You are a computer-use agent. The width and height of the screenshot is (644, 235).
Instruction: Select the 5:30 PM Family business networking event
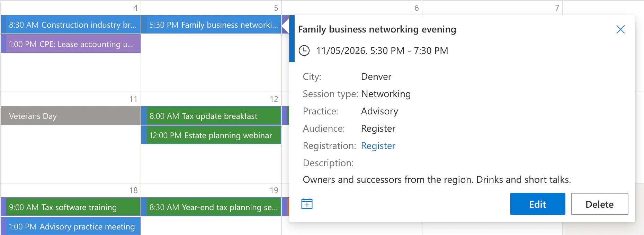click(211, 25)
